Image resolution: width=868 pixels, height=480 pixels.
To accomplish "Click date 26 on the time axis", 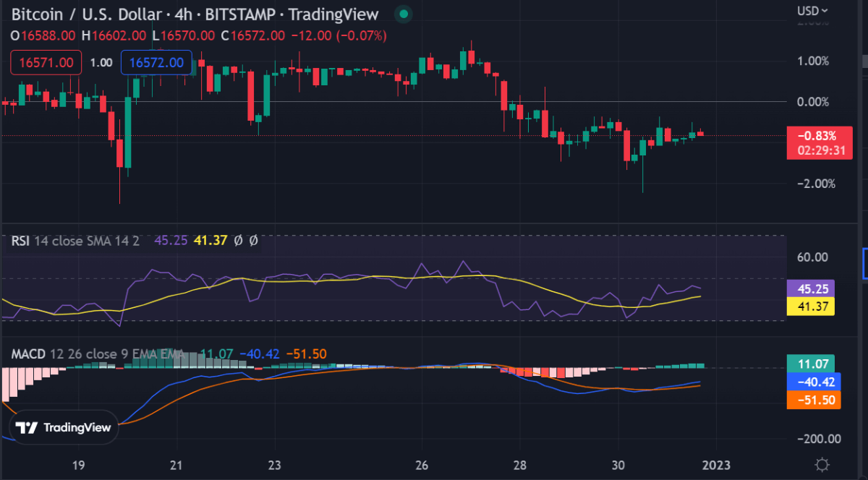I will point(422,464).
